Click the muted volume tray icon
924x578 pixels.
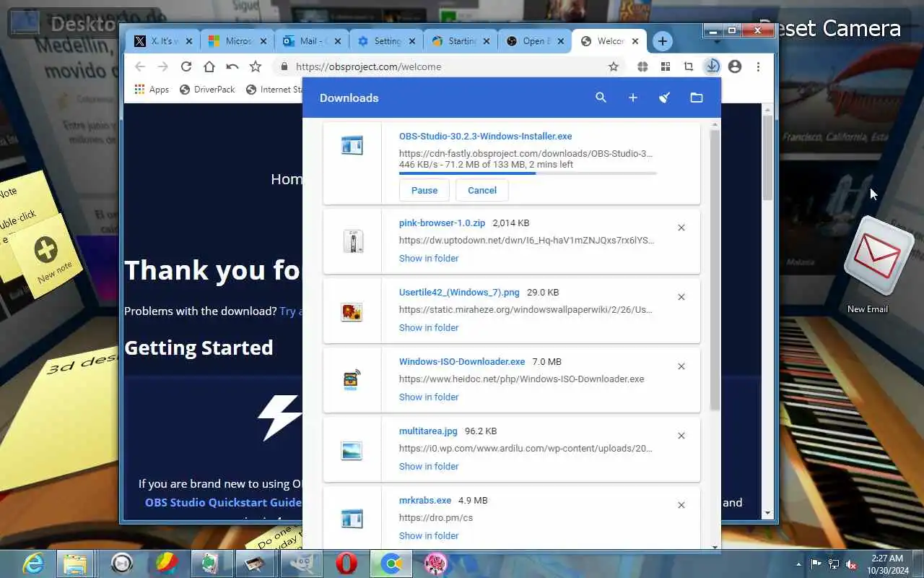852,564
